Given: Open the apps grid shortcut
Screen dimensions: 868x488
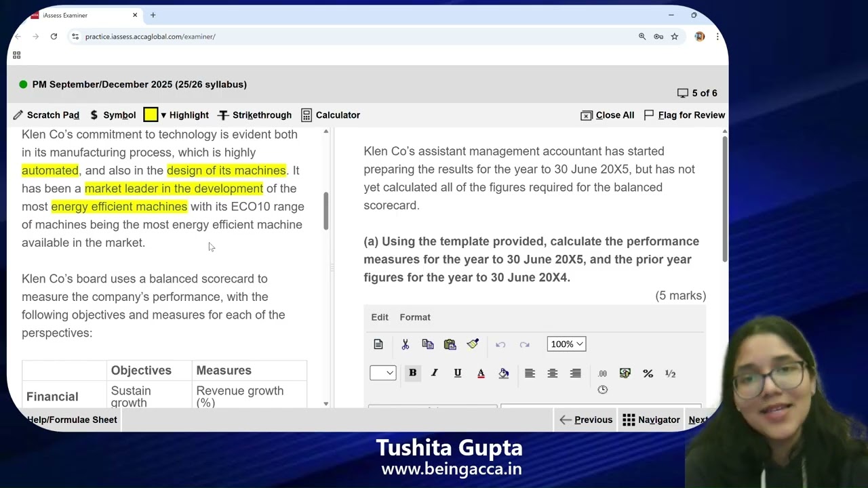Looking at the screenshot, I should click(16, 55).
